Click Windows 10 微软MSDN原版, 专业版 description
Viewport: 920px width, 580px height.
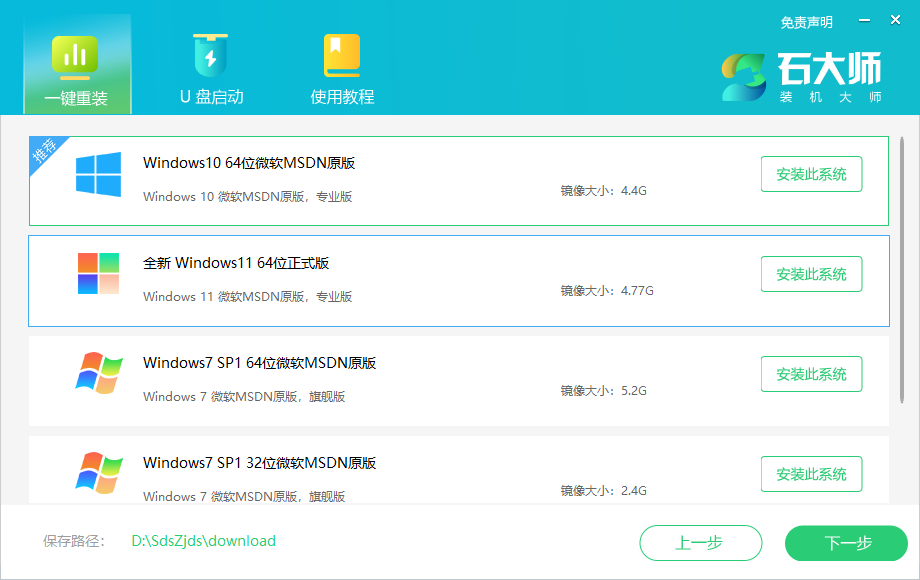[247, 196]
